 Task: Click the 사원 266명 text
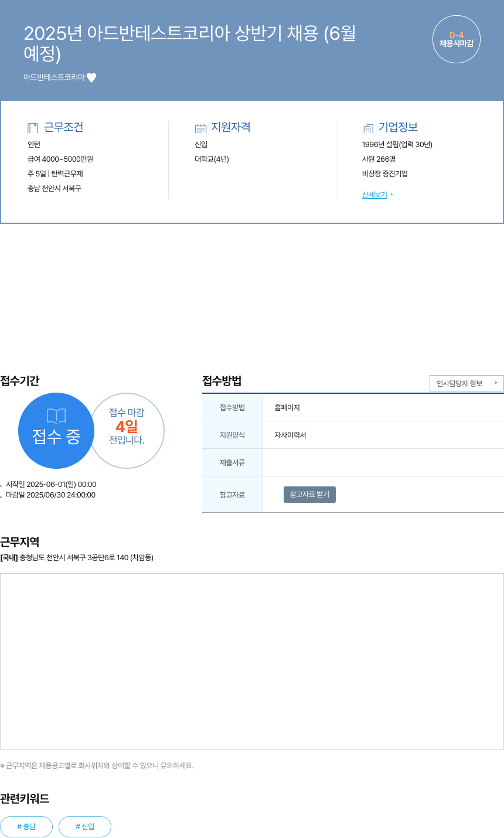tap(379, 159)
